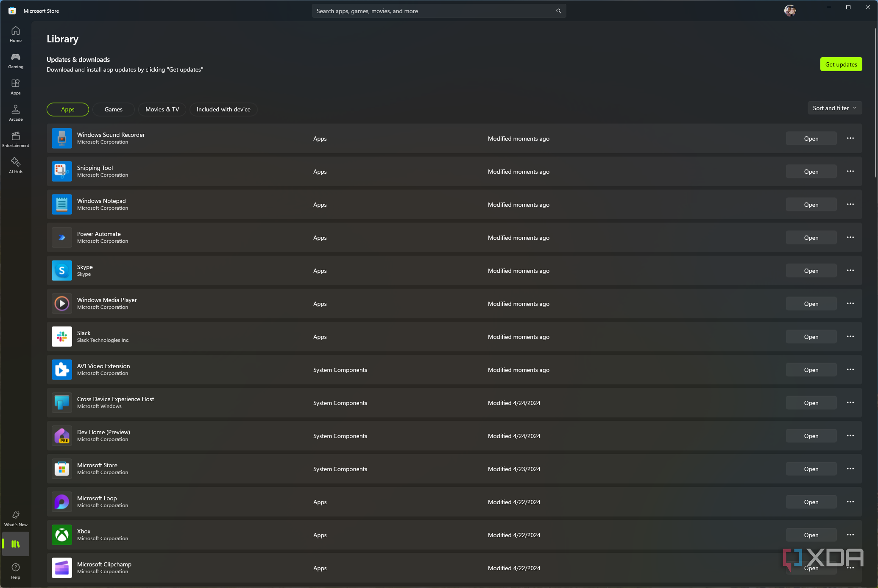Open more options for Snipping Tool
Screen dimensions: 878x588
tap(850, 172)
